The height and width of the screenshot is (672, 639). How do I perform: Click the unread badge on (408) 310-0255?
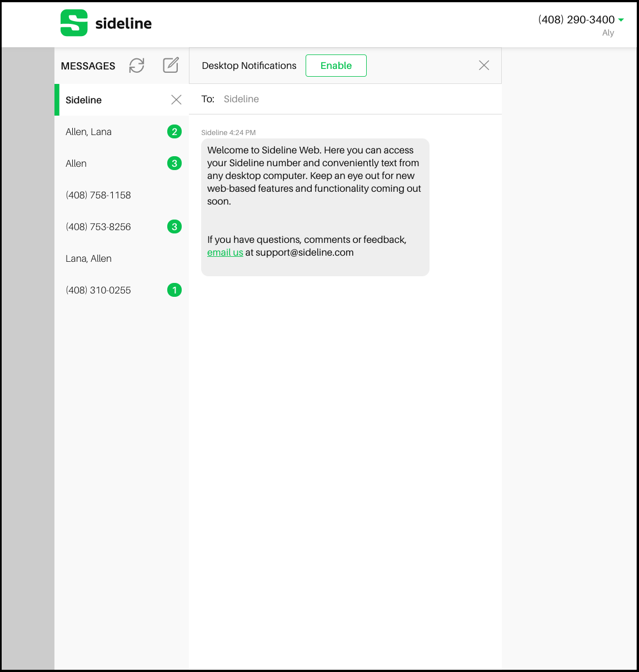pos(174,290)
